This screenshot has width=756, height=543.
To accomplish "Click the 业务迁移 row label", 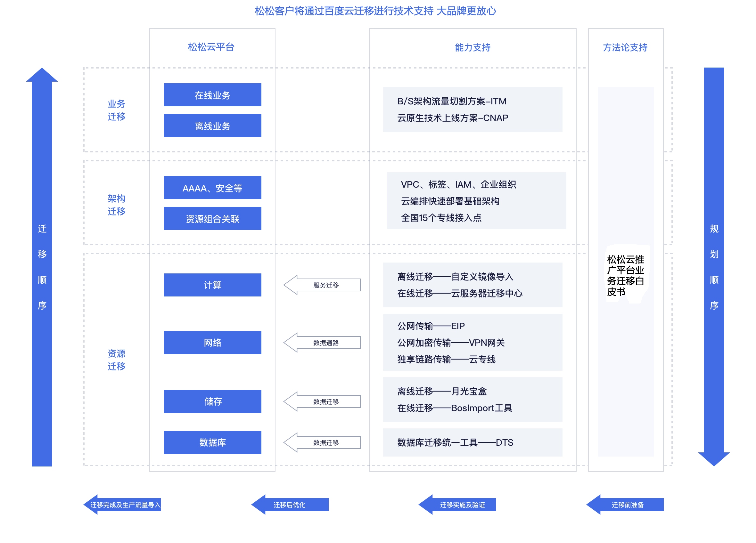I will point(116,110).
